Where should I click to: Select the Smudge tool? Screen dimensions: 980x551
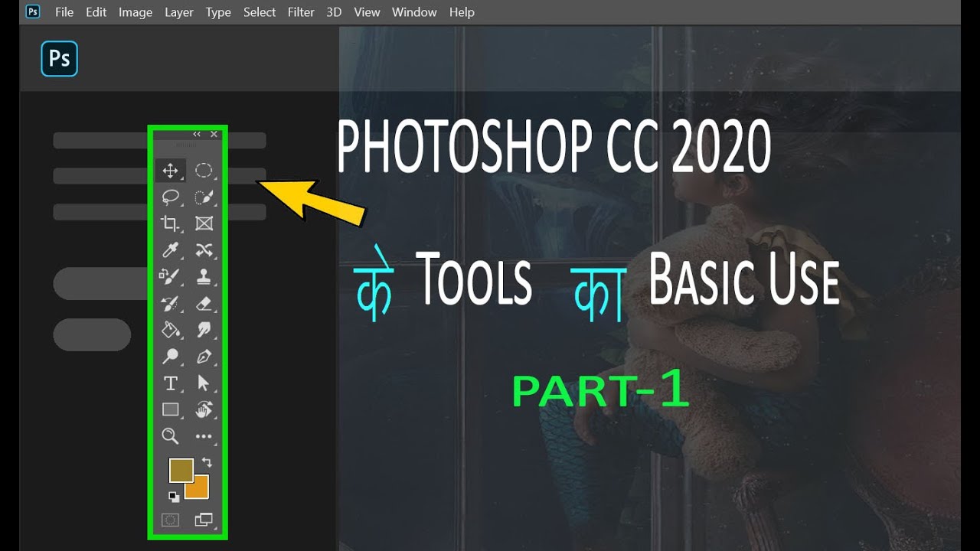203,330
